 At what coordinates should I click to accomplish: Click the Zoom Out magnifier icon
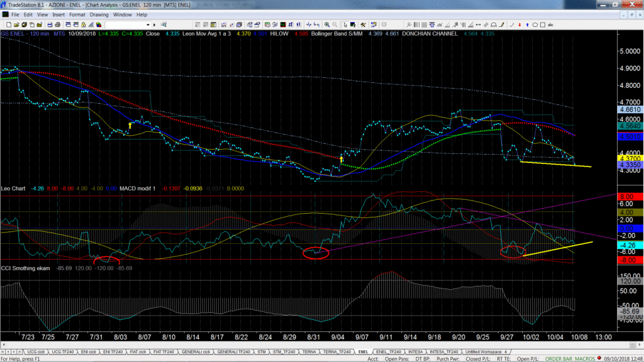tap(335, 25)
